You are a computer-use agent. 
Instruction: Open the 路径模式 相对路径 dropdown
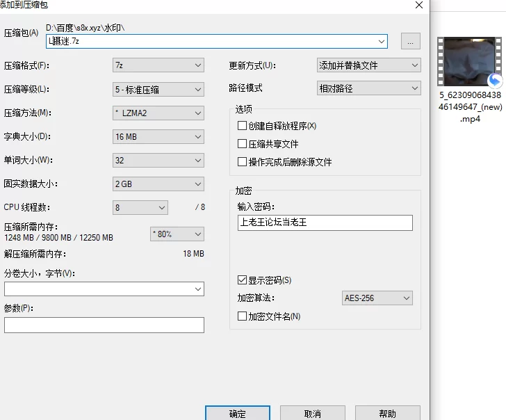coord(369,88)
